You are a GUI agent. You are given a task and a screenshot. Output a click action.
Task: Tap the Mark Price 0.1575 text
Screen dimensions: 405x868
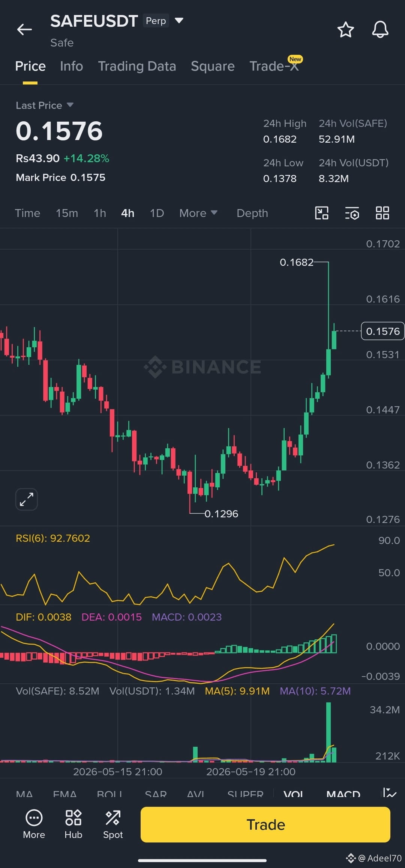[61, 178]
